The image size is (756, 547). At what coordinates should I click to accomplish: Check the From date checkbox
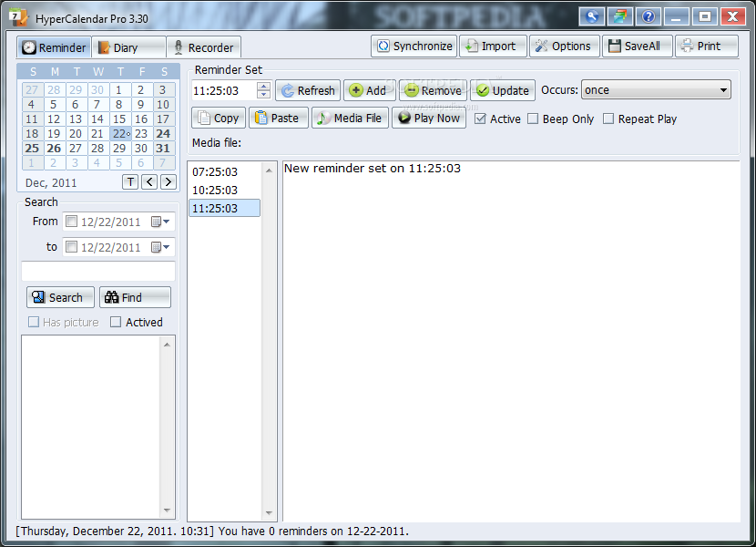[x=71, y=222]
